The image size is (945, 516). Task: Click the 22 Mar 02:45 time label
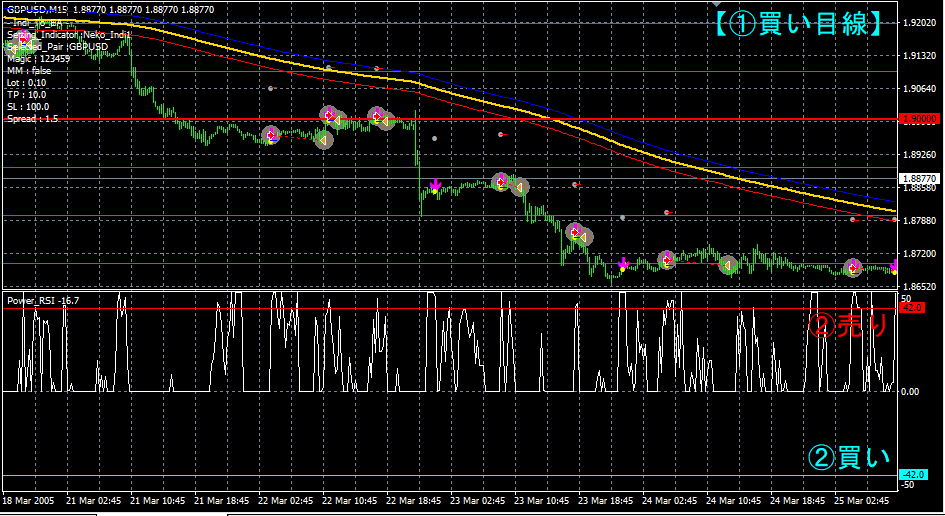[286, 501]
